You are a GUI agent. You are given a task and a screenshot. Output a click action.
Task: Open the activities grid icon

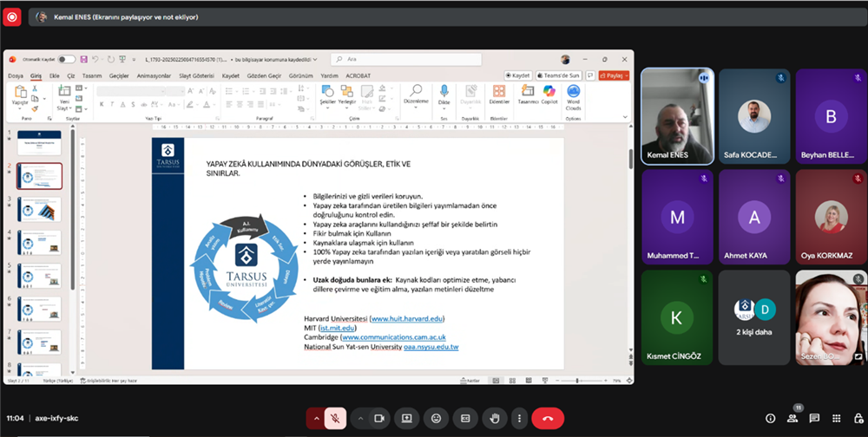pos(836,418)
